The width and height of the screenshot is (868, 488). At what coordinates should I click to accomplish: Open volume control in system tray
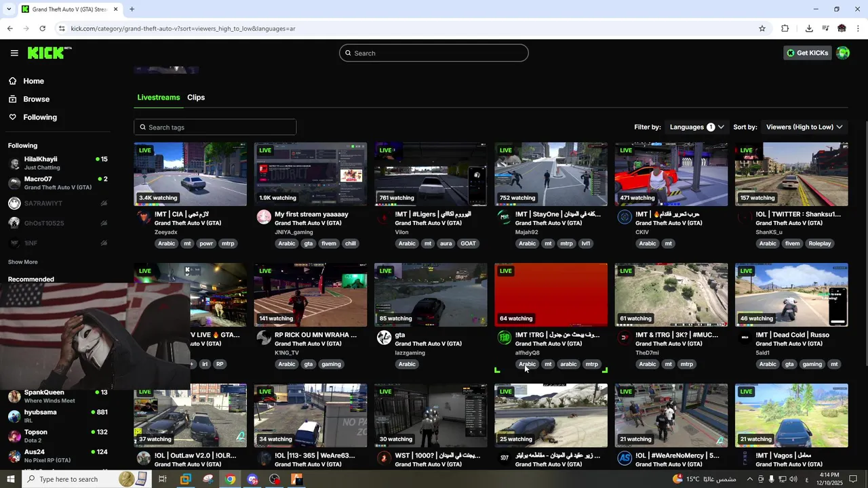pos(793,479)
